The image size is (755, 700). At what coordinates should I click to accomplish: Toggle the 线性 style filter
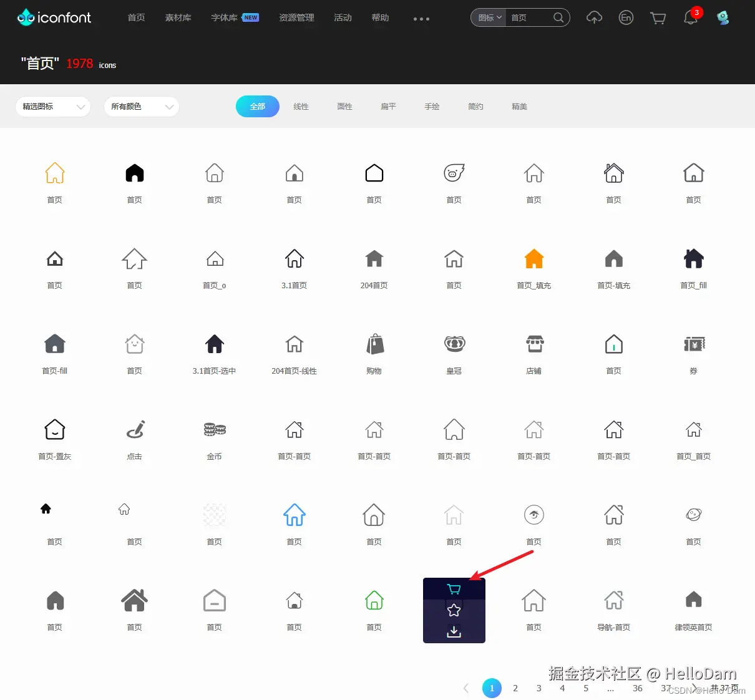pos(301,106)
